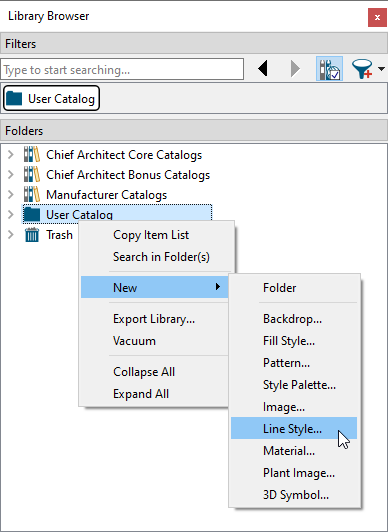Select Chief Architect Core Catalogs label
Image resolution: width=388 pixels, height=532 pixels.
click(124, 155)
